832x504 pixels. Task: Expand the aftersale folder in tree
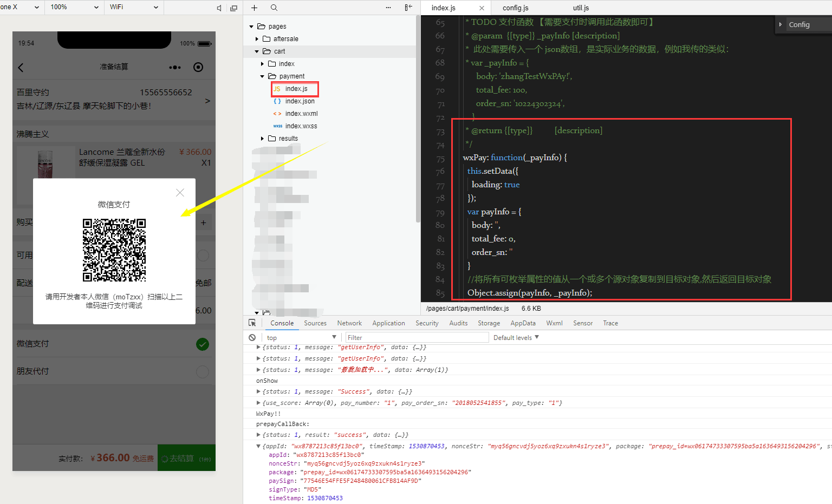click(x=257, y=39)
